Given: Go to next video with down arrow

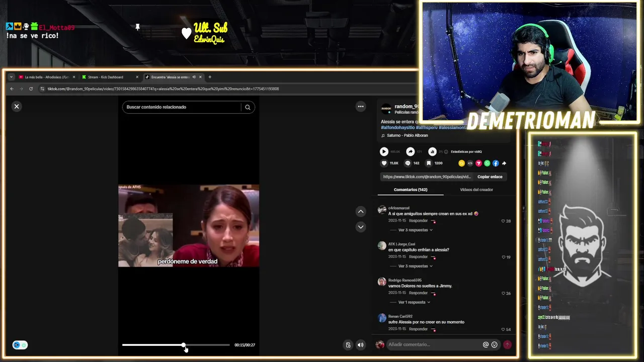Looking at the screenshot, I should point(361,227).
